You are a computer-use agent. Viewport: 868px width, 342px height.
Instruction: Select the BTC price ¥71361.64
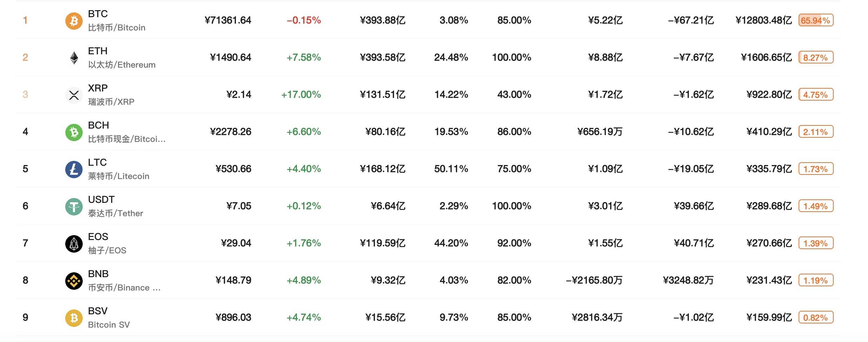[228, 20]
